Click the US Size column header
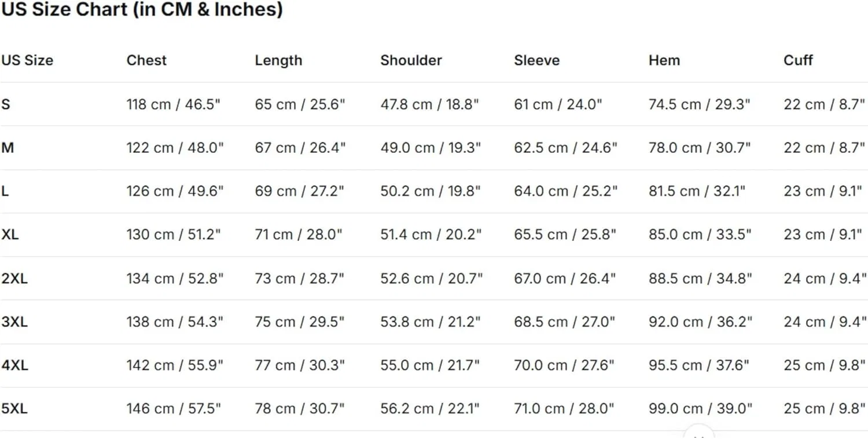Viewport: 868px width, 439px height. point(27,60)
